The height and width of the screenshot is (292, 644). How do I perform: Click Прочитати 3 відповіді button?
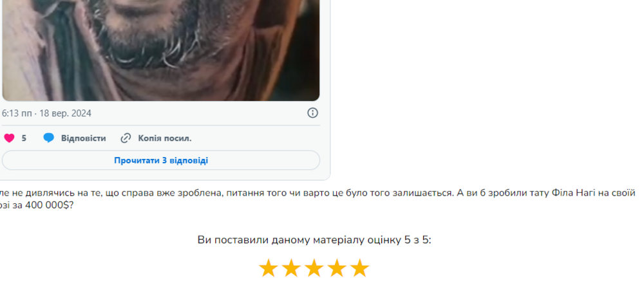pos(161,160)
